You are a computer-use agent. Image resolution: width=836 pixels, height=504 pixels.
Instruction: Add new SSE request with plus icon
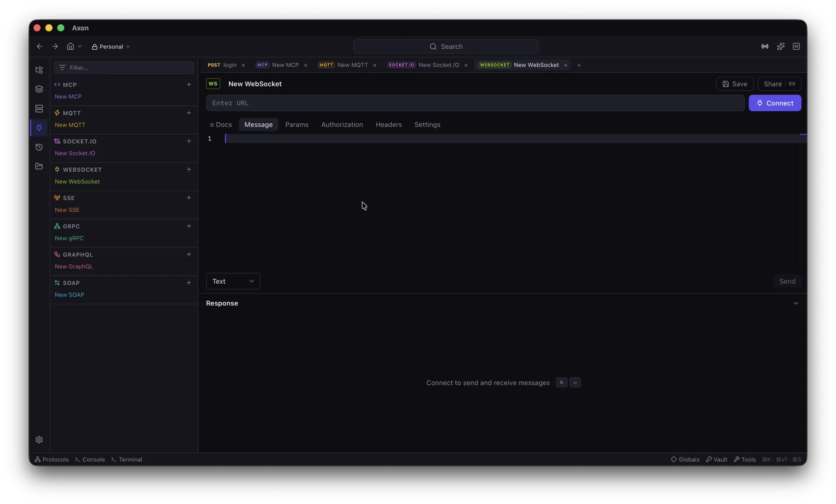(189, 198)
